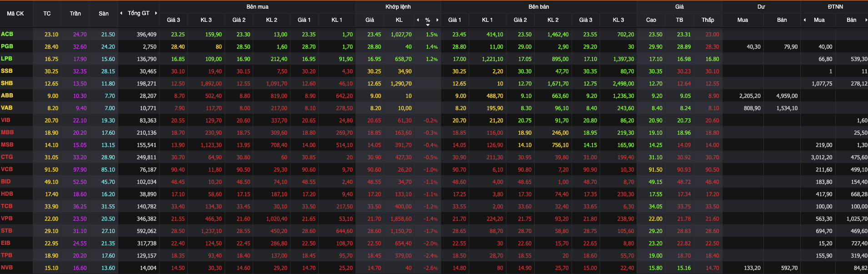Click the Giá 3 header under Bên bán

point(586,20)
